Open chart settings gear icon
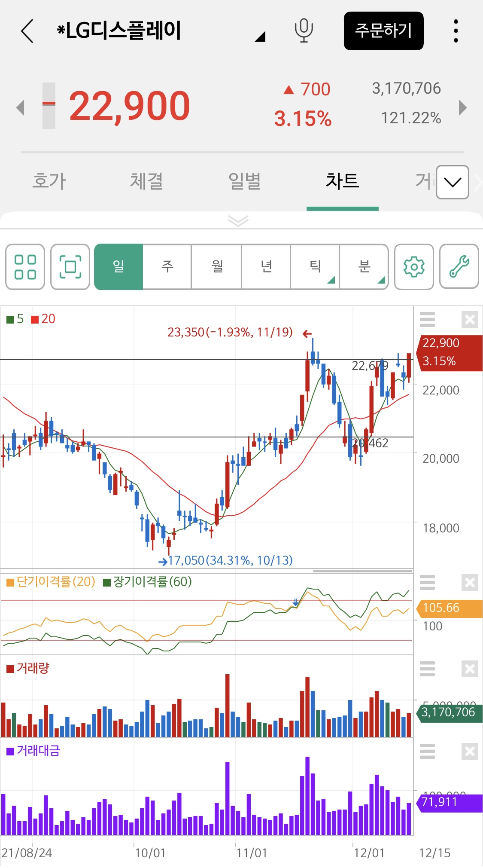Image resolution: width=483 pixels, height=868 pixels. pos(414,267)
